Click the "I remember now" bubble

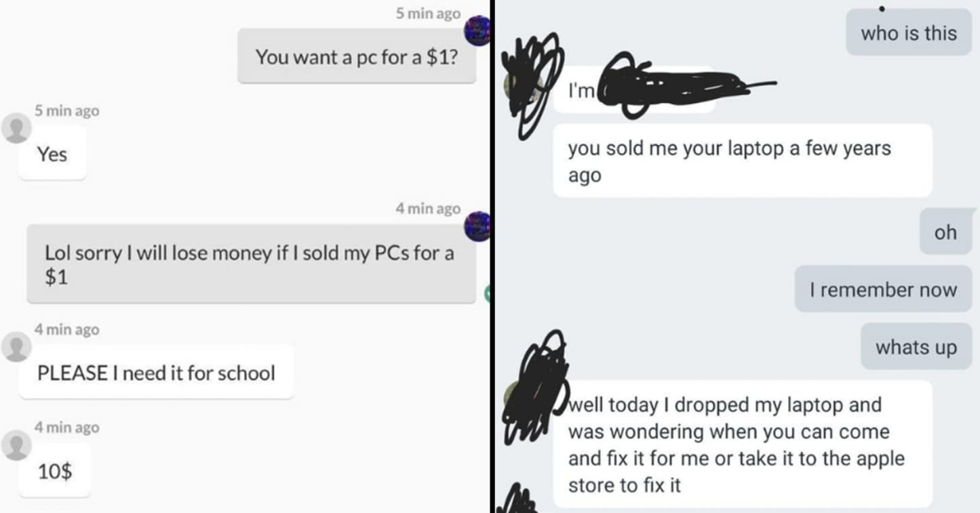click(883, 289)
